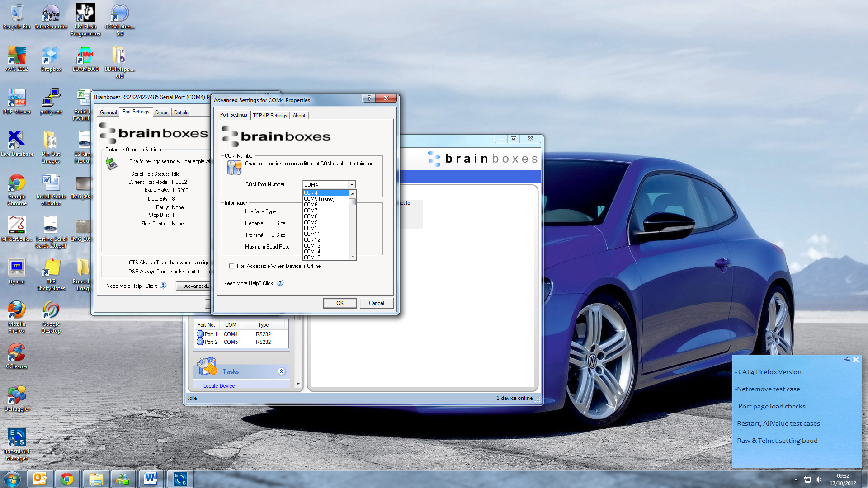Viewport: 868px width, 488px height.
Task: Click OK in Advanced Settings for COM4
Action: [x=340, y=303]
